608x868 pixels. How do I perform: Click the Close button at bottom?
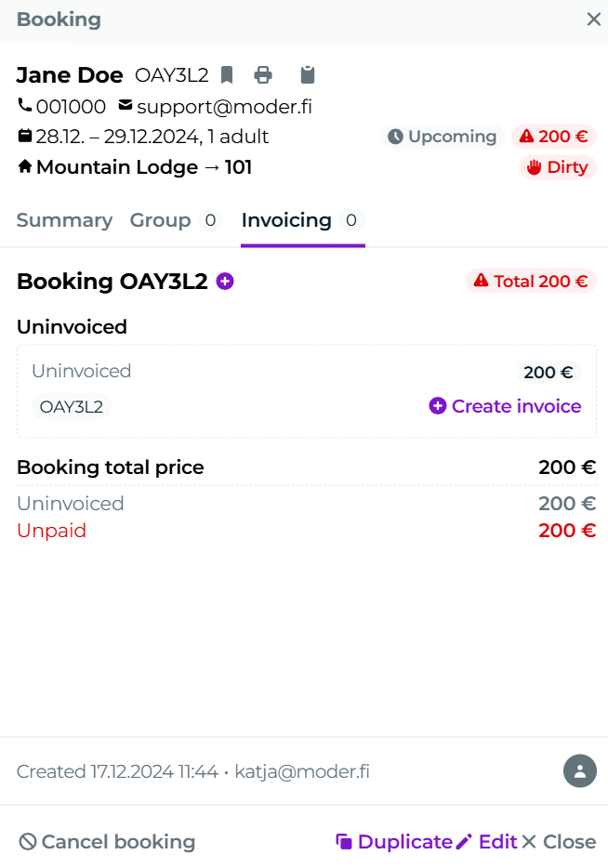click(559, 842)
